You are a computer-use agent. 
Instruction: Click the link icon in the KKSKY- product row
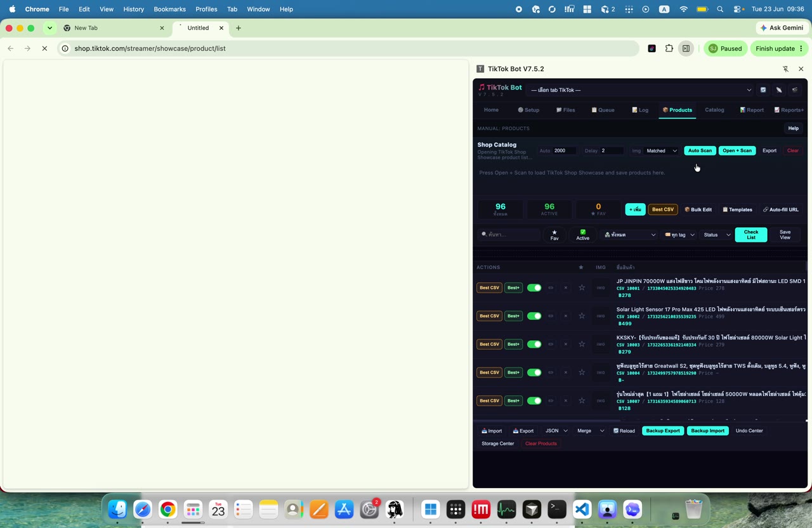tap(551, 344)
